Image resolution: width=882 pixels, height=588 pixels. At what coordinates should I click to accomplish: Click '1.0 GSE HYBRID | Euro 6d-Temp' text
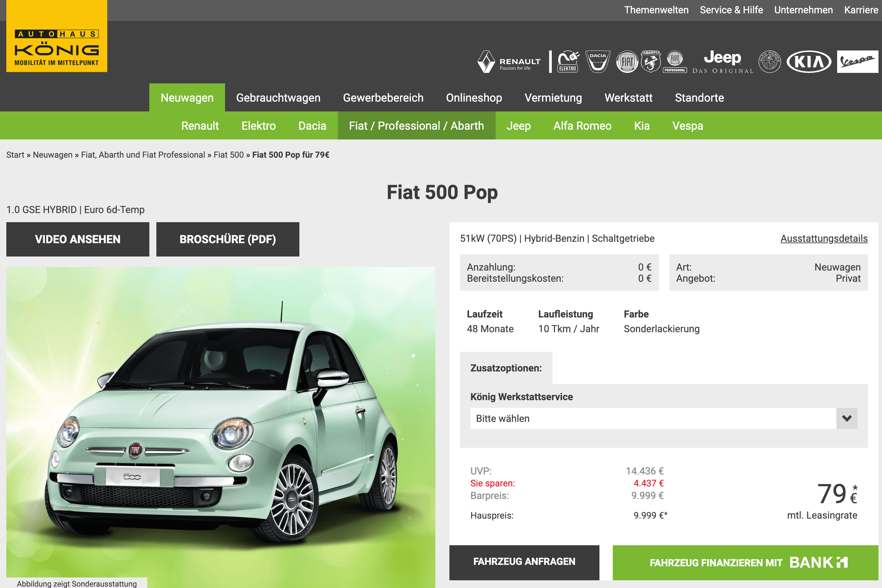click(x=75, y=210)
